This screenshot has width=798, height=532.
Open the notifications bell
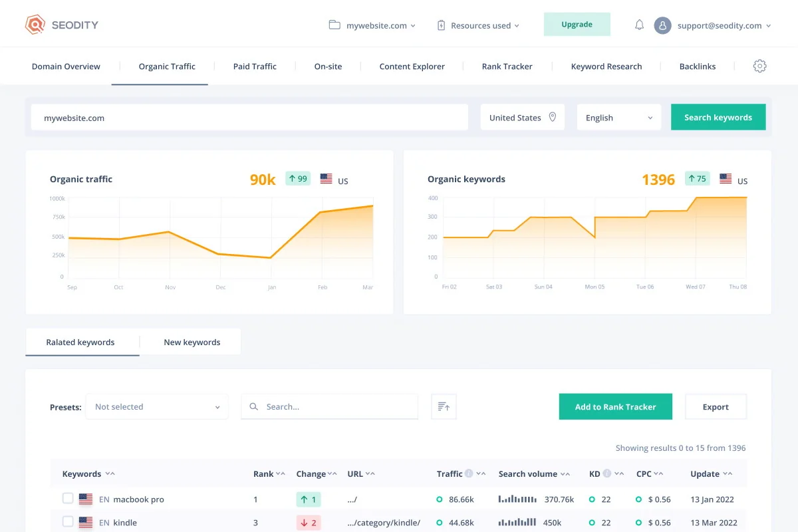tap(639, 25)
